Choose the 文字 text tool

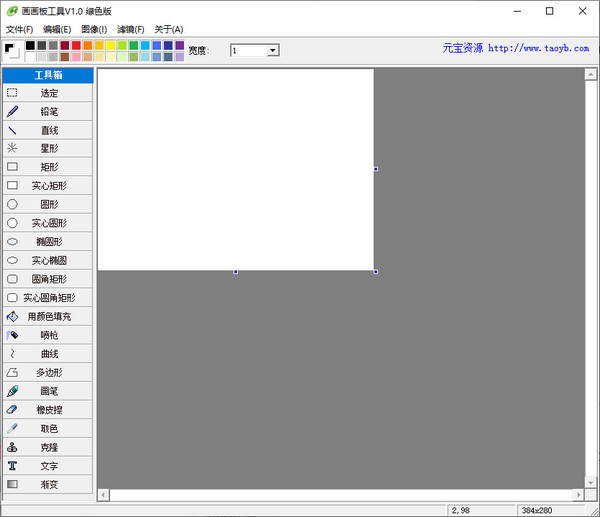click(48, 466)
